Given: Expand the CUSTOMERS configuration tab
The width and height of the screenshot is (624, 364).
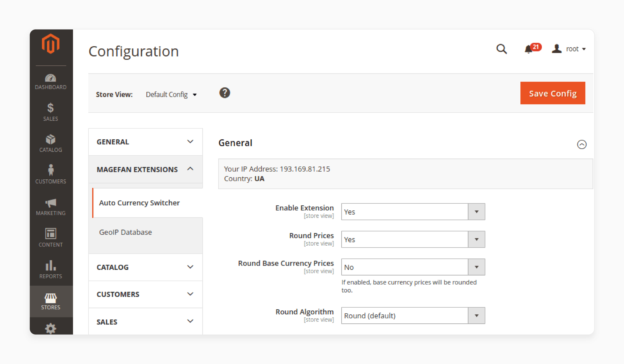Looking at the screenshot, I should pos(145,294).
